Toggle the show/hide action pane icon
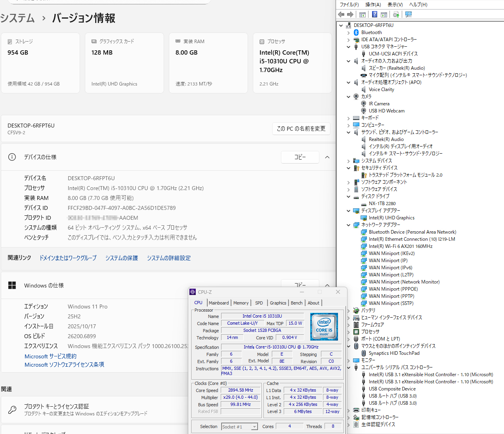 click(384, 15)
